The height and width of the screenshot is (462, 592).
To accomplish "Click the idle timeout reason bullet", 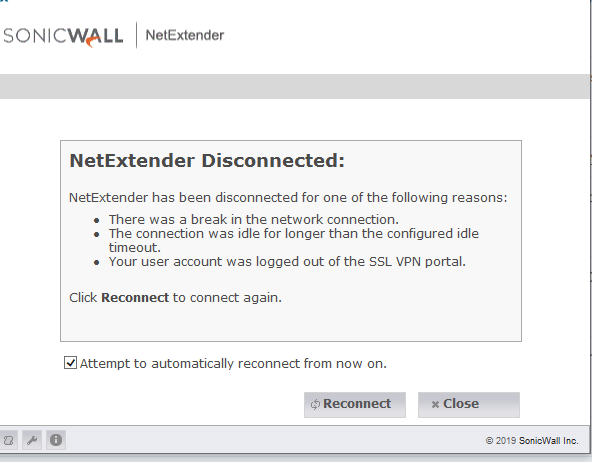I will point(294,240).
